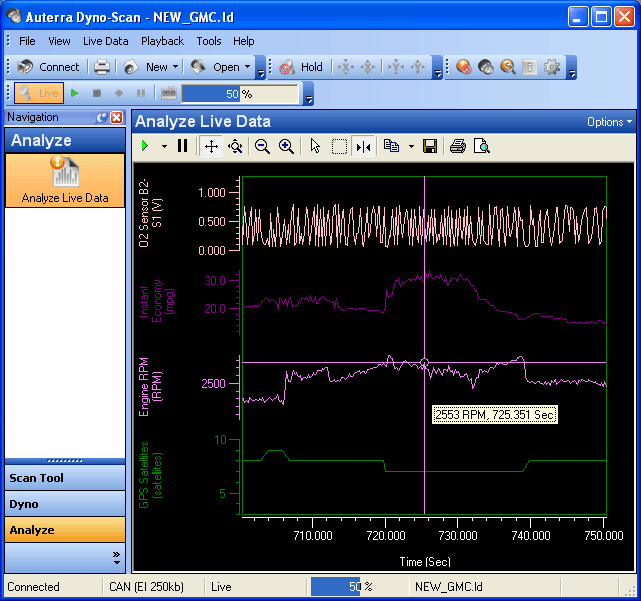Screen dimensions: 641x601
Task: Select Analyze Live Data in Navigation
Action: pyautogui.click(x=65, y=180)
